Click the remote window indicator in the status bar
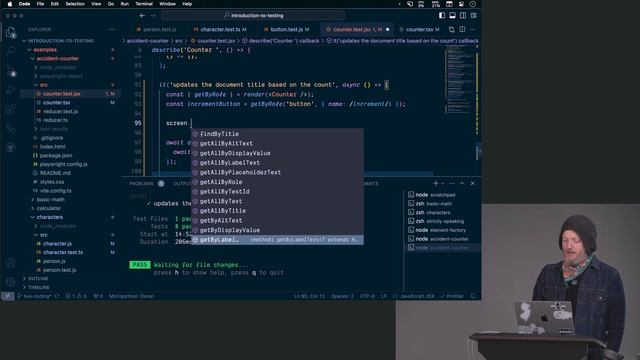Image resolution: width=640 pixels, height=360 pixels. coord(7,296)
